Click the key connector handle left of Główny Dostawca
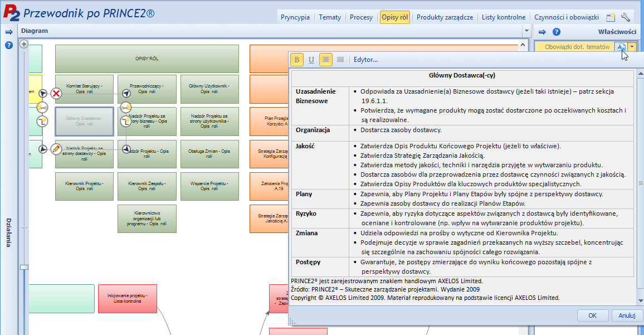Image resolution: width=644 pixels, height=335 pixels. click(42, 108)
